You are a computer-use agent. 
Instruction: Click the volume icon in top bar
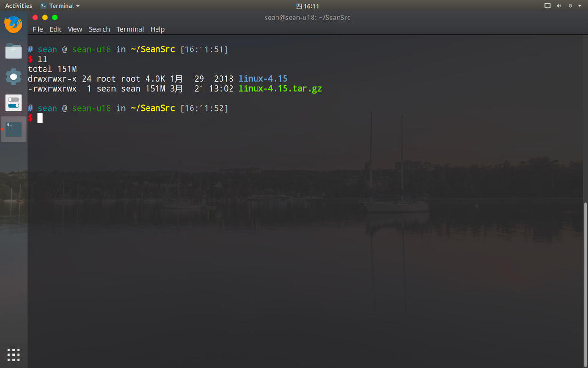pos(559,6)
